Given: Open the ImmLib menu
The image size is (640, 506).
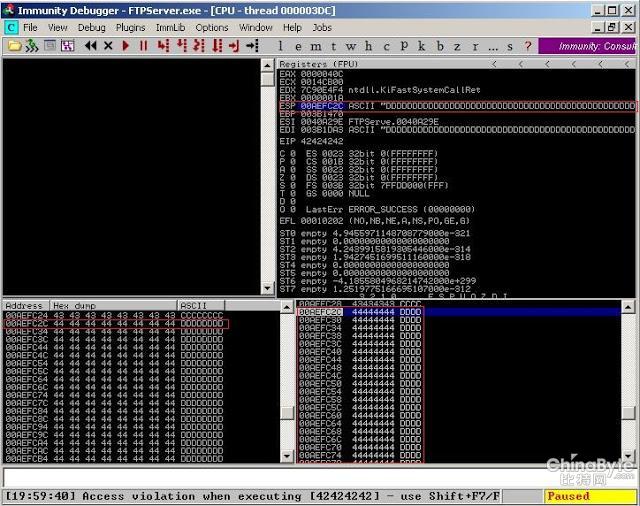Looking at the screenshot, I should [x=171, y=28].
